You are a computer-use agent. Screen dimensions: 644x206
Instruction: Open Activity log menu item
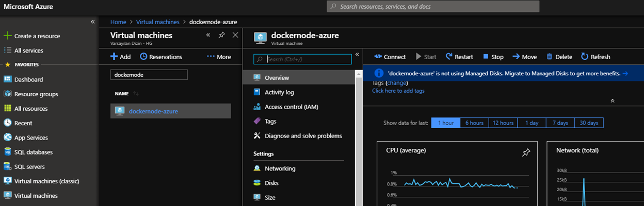(279, 92)
